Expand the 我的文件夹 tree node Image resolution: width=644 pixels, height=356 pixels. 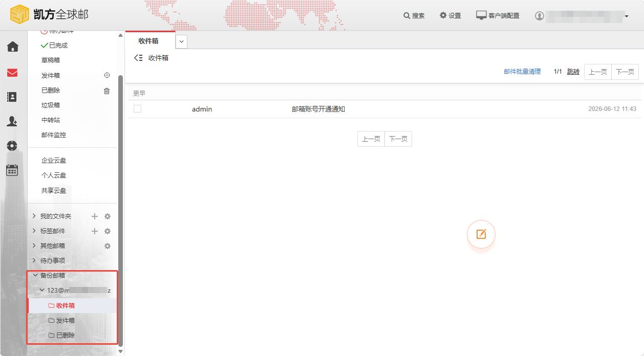coord(34,216)
